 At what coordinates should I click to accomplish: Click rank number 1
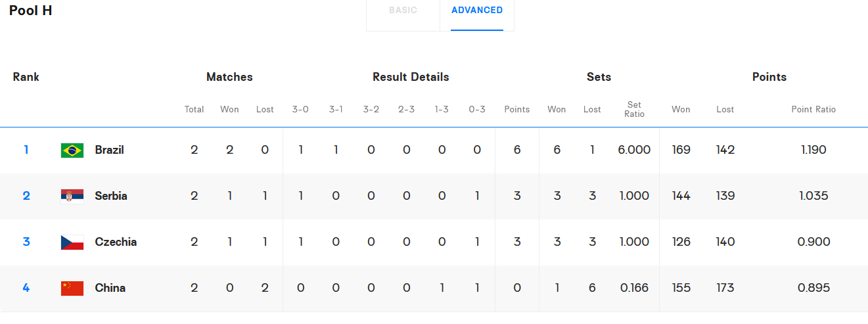coord(26,150)
